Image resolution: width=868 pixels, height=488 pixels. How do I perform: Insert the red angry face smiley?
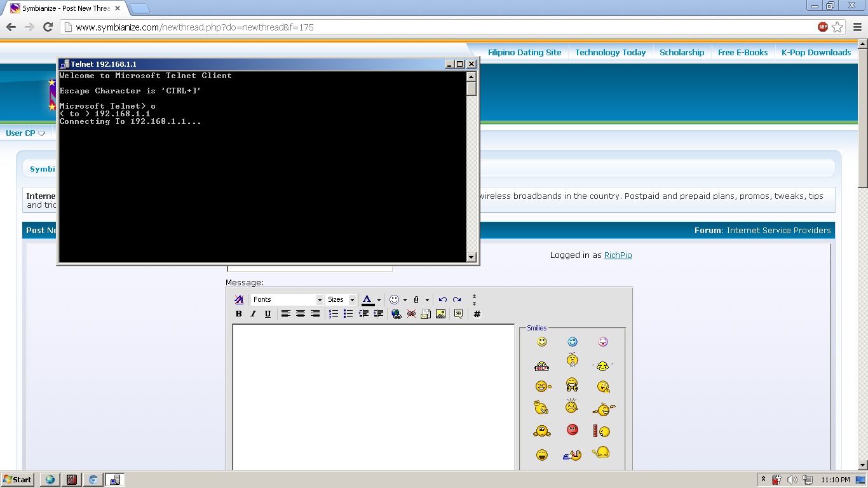(x=573, y=430)
